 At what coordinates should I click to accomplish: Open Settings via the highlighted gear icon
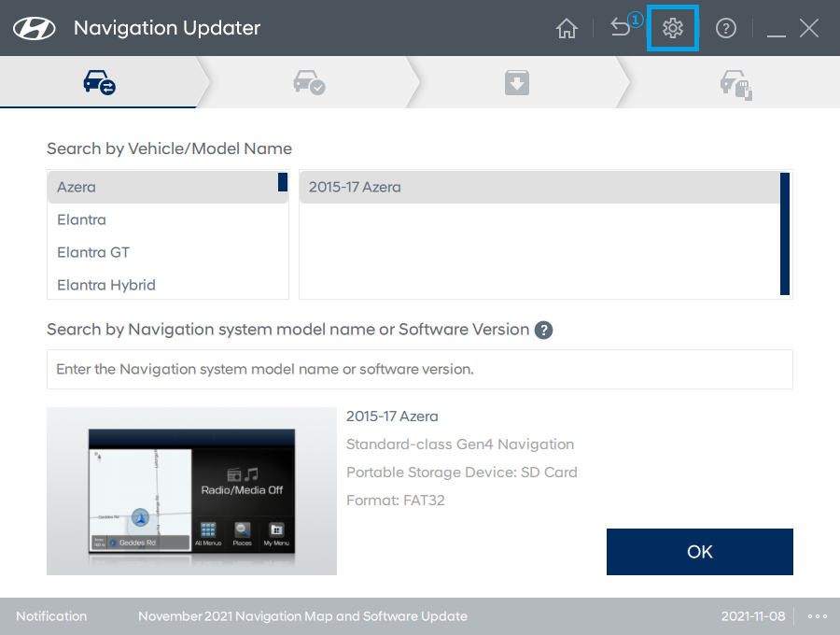[673, 28]
